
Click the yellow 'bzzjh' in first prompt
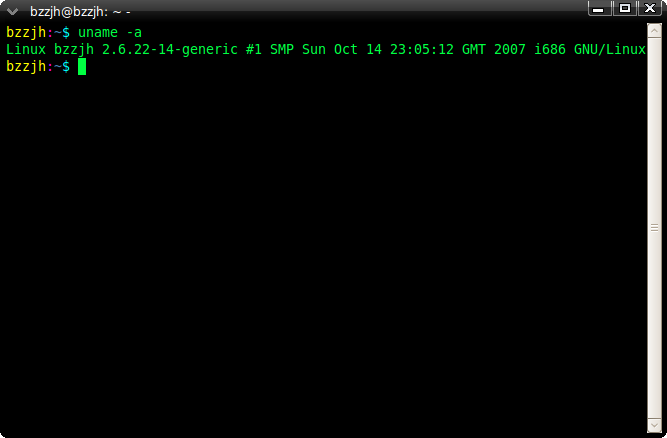(x=26, y=32)
